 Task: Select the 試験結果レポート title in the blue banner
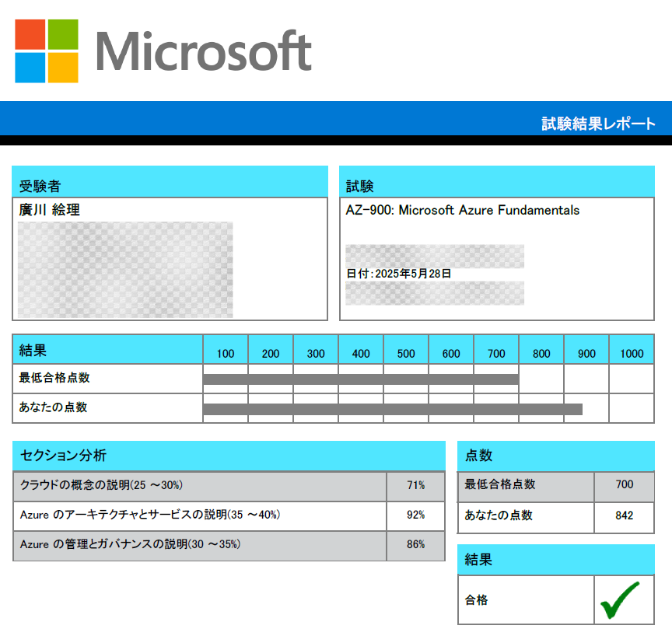[x=598, y=124]
